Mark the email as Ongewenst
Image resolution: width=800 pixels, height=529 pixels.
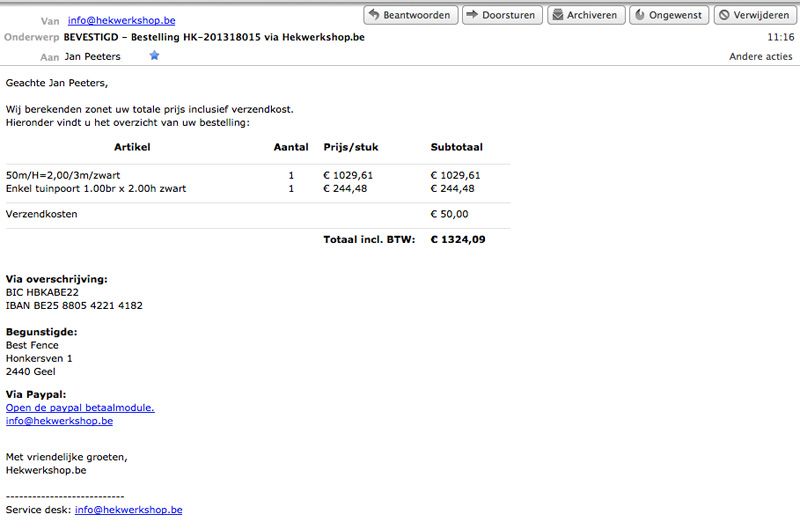(x=669, y=15)
